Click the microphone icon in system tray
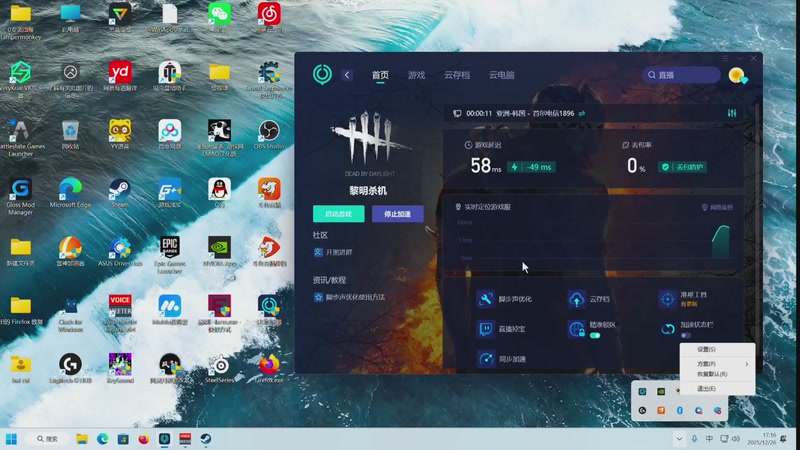This screenshot has width=800, height=450. coord(694,439)
